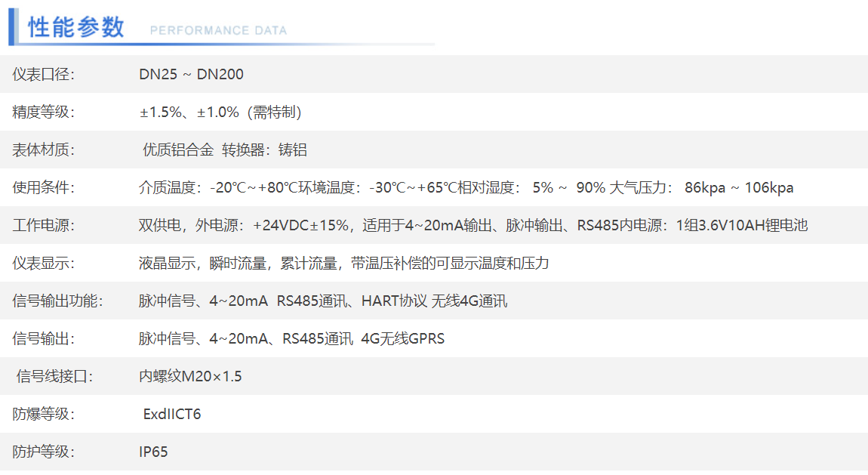Click the IP65 protection rating value
This screenshot has height=475, width=868.
point(153,452)
